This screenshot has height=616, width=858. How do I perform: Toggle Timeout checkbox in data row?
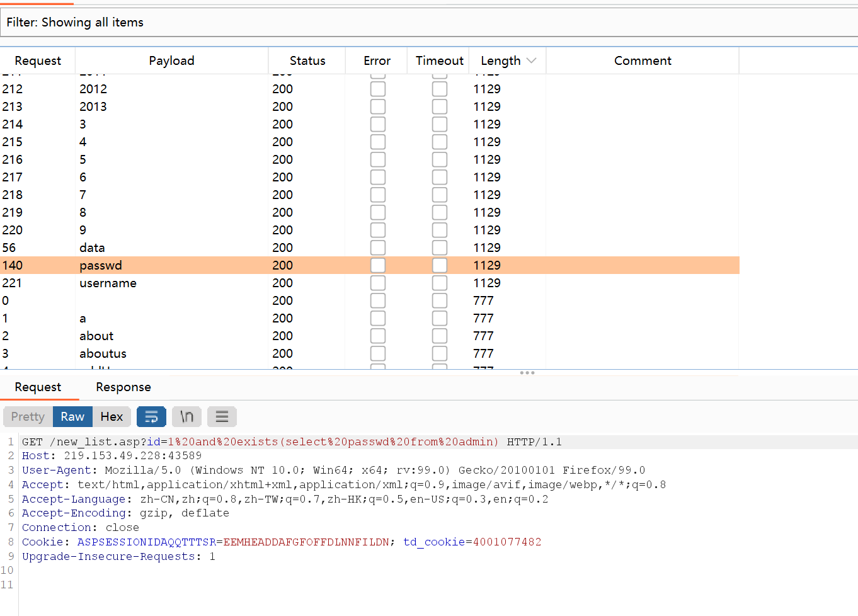click(440, 248)
